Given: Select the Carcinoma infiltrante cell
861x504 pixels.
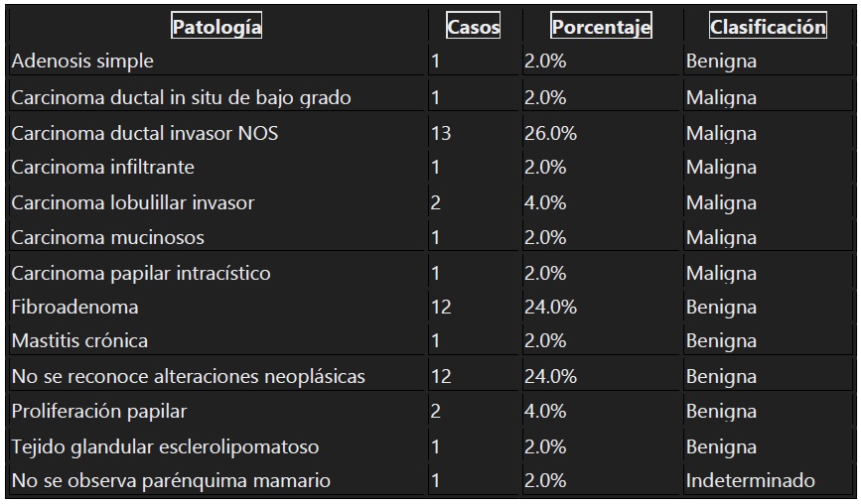Looking at the screenshot, I should (x=102, y=168).
